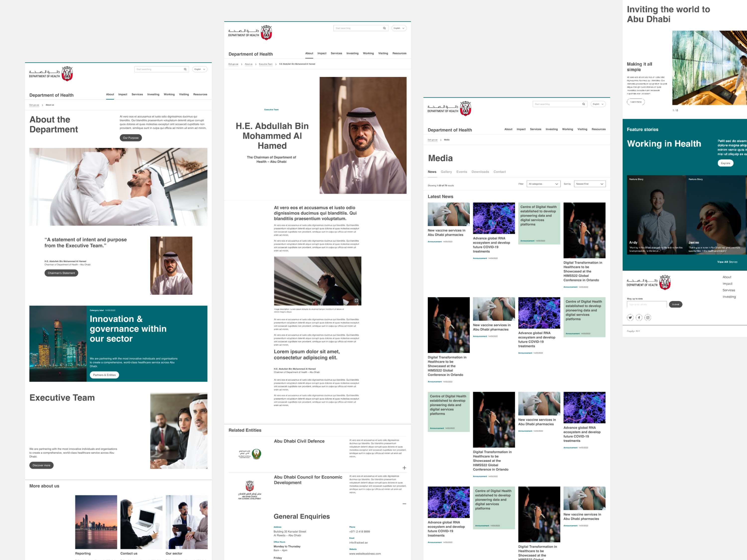The image size is (747, 560).
Task: Open the Reporting thumbnail under More about us
Action: pyautogui.click(x=96, y=522)
